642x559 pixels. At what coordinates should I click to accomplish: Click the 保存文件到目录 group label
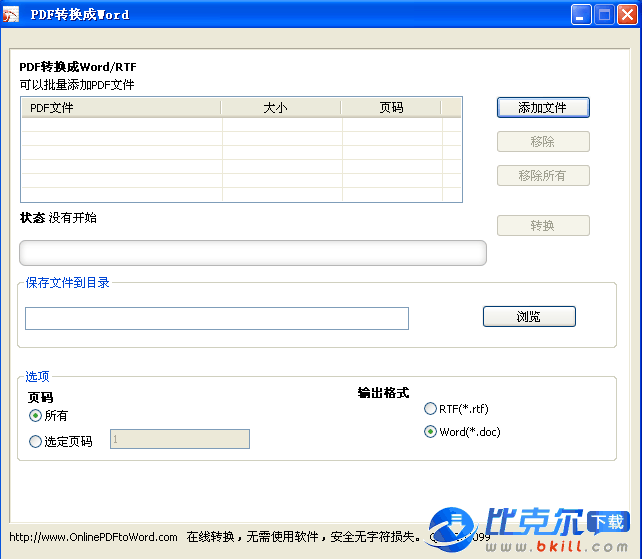[68, 283]
